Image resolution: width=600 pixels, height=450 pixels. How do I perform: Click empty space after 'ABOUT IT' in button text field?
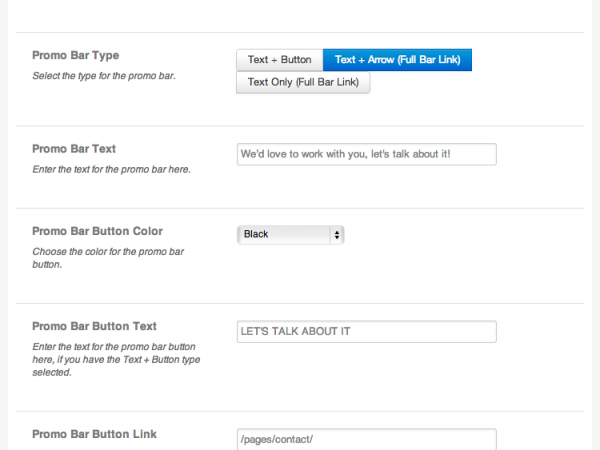[421, 331]
